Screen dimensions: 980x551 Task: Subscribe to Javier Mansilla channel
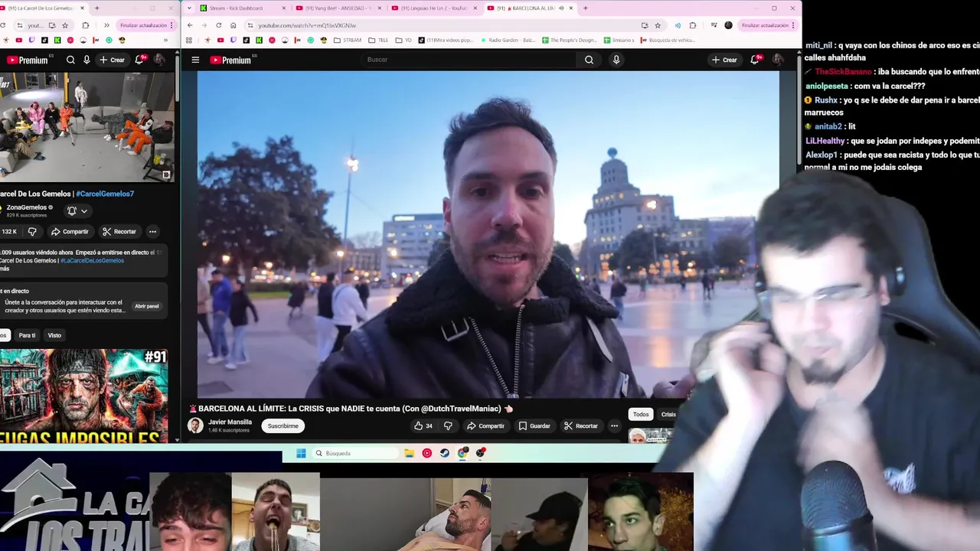283,425
